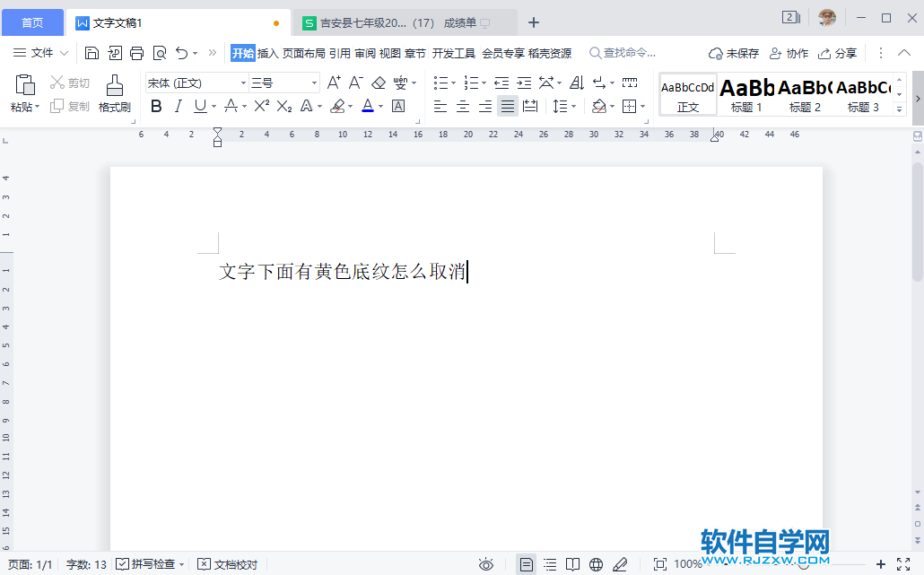This screenshot has height=575, width=924.
Task: Open the font name dropdown
Action: point(245,82)
